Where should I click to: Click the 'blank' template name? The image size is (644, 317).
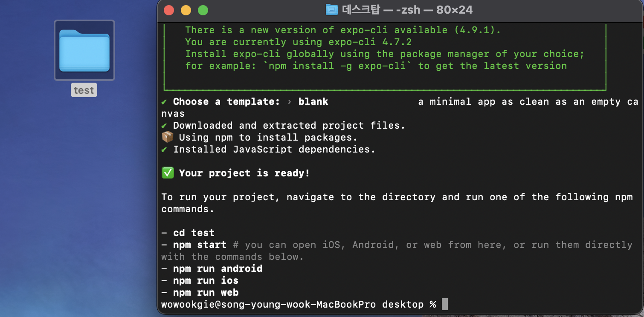pyautogui.click(x=313, y=101)
